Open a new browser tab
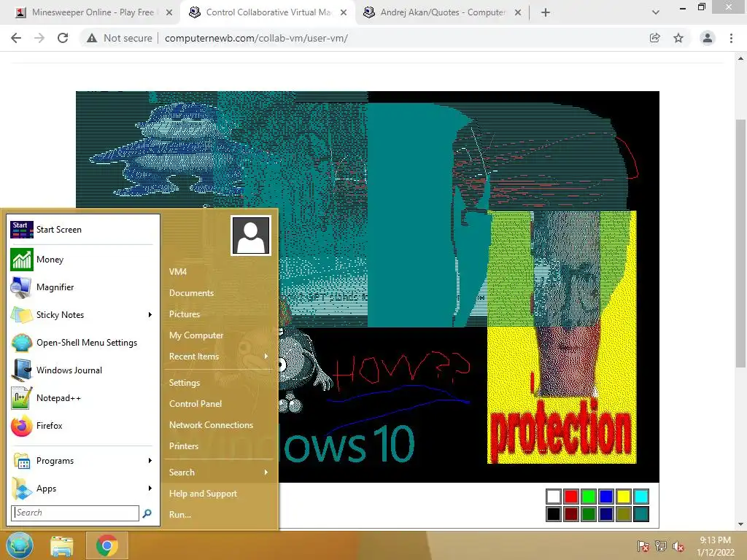 546,12
